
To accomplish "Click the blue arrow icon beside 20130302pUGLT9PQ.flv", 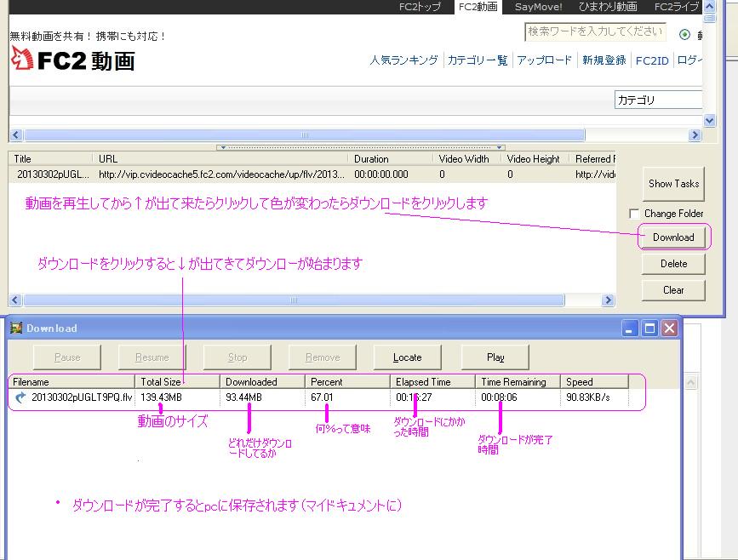I will pyautogui.click(x=20, y=397).
